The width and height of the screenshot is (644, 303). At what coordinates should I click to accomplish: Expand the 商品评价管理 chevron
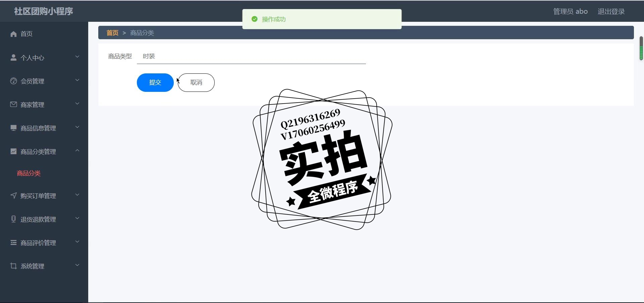click(77, 242)
